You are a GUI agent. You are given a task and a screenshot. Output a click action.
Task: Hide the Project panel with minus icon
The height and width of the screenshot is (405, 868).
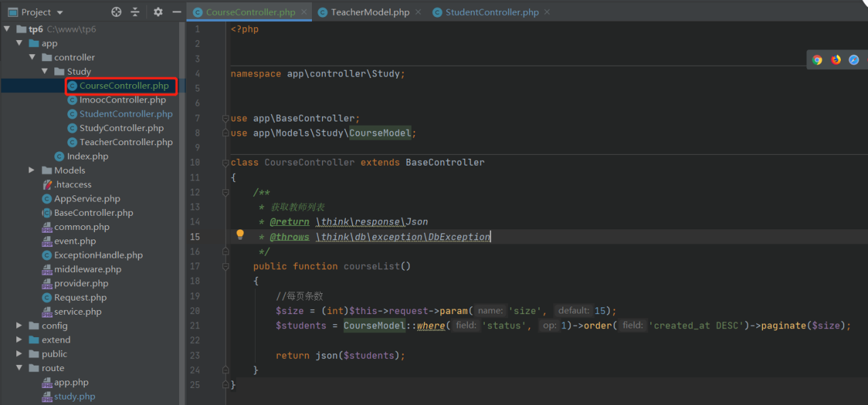(176, 12)
